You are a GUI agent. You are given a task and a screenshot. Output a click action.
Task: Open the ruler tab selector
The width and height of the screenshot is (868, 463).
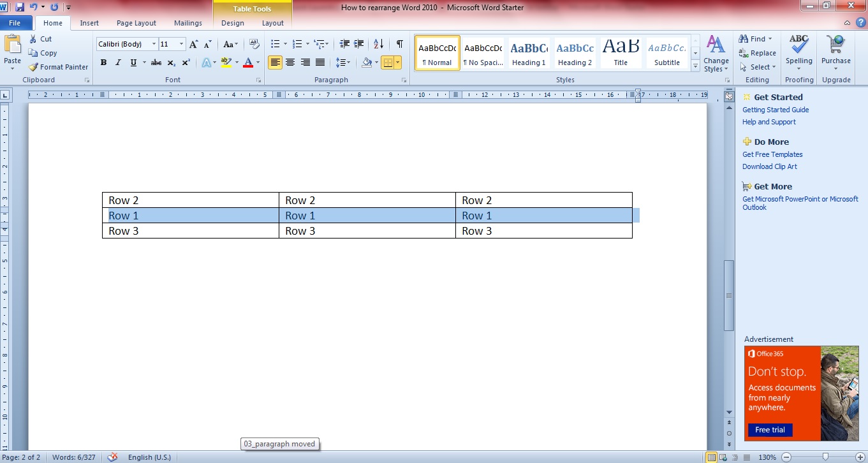(x=5, y=96)
